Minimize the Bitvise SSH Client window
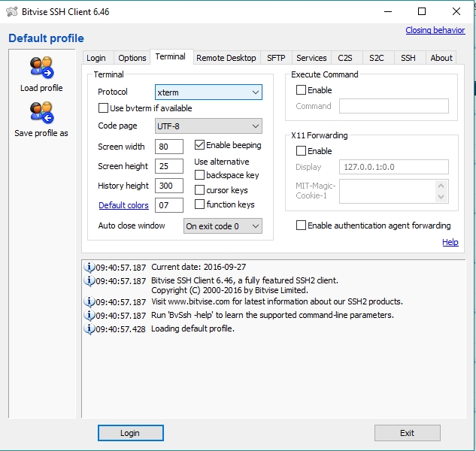The height and width of the screenshot is (451, 476). point(388,11)
